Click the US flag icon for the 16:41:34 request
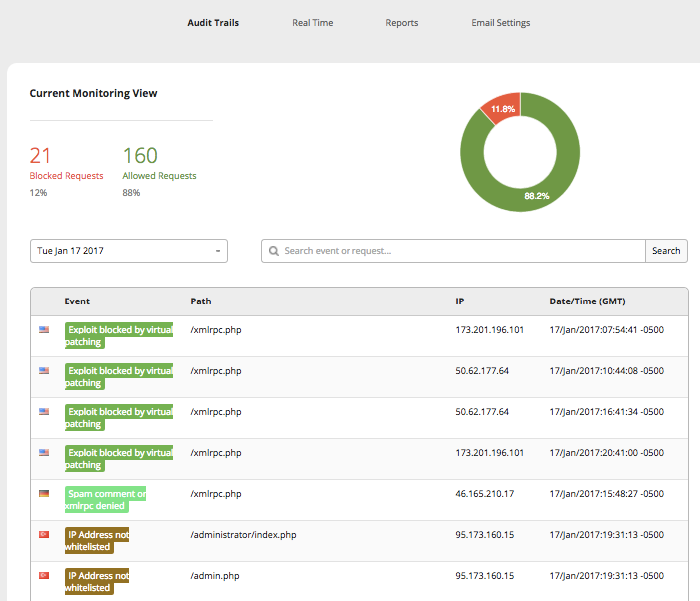700x601 pixels. (x=44, y=411)
